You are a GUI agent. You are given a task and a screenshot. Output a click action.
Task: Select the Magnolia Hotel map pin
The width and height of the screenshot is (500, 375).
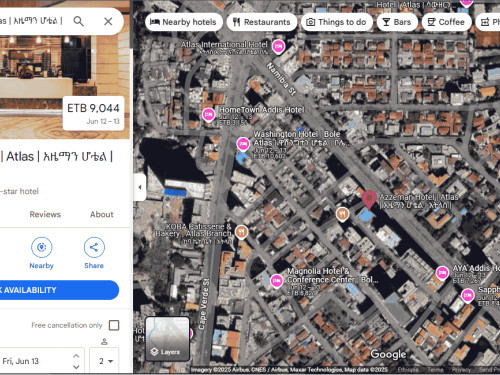point(277,281)
